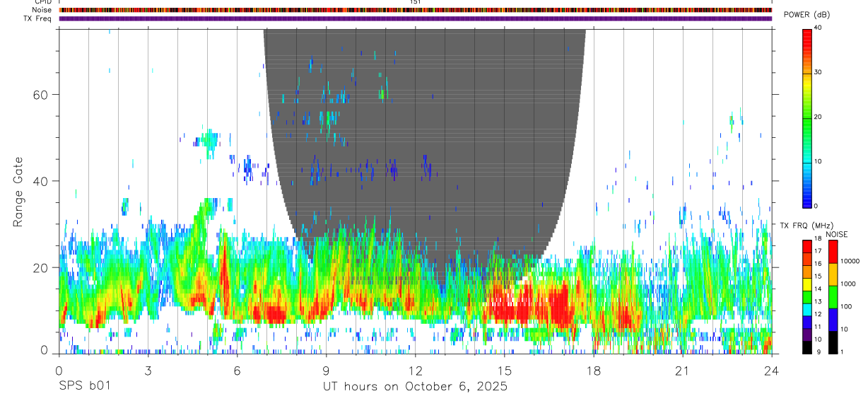Screen dimensions: 868x401
Task: Select the green noise swatch above 100
Action: (x=832, y=296)
